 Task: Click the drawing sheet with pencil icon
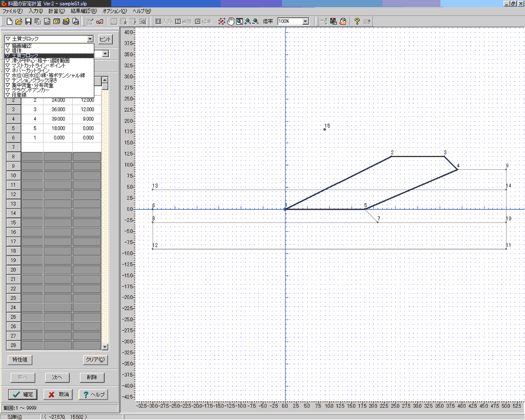click(342, 22)
